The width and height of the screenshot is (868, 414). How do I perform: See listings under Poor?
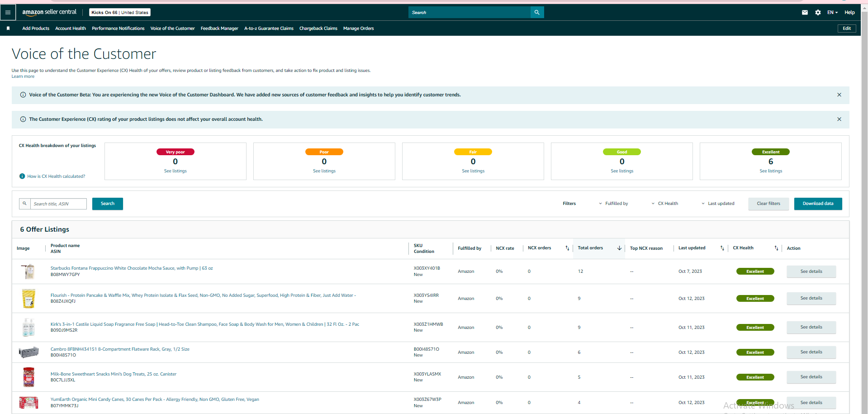pyautogui.click(x=324, y=171)
